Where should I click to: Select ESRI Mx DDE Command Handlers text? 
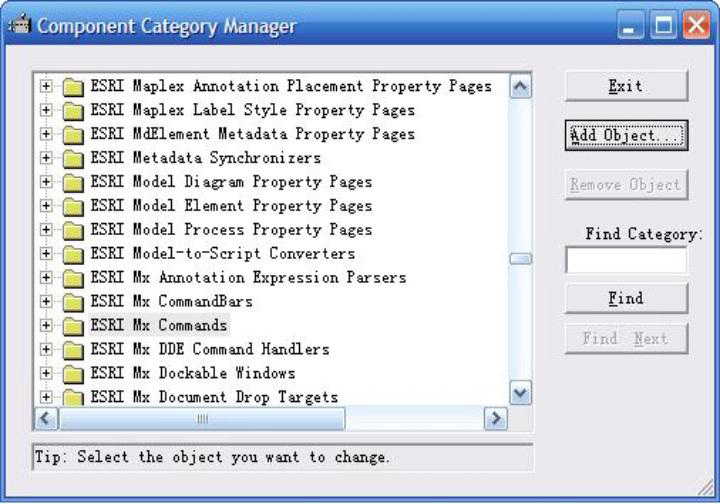coord(210,349)
